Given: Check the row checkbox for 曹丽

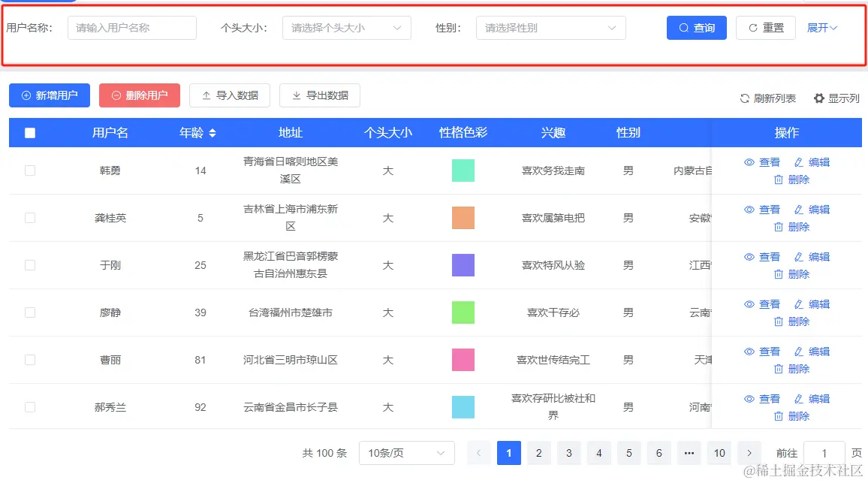Looking at the screenshot, I should click(x=30, y=360).
